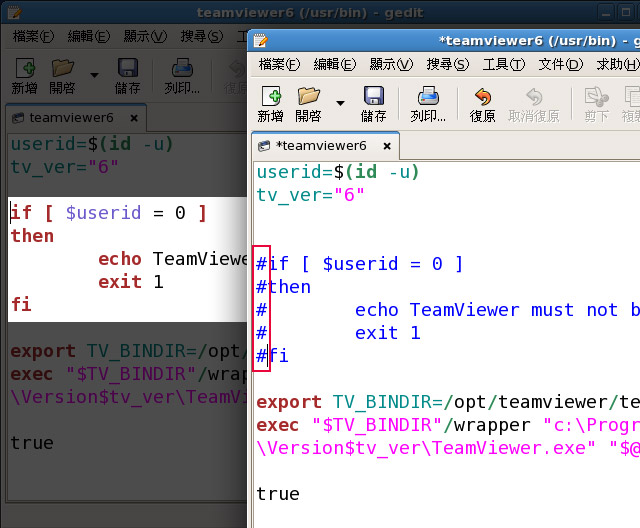Click Open (開啓) icon in background window
The height and width of the screenshot is (528, 640).
pyautogui.click(x=62, y=68)
